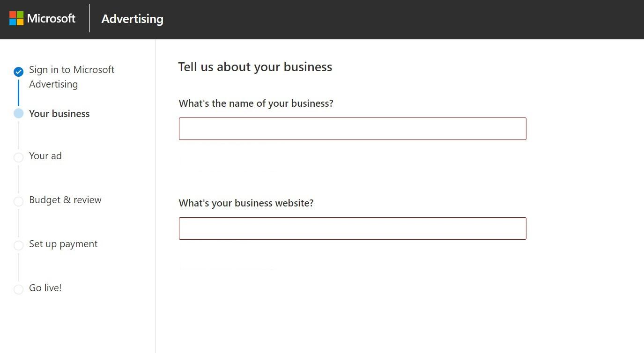Click the business website input field
Screen dimensions: 644x353
353,228
